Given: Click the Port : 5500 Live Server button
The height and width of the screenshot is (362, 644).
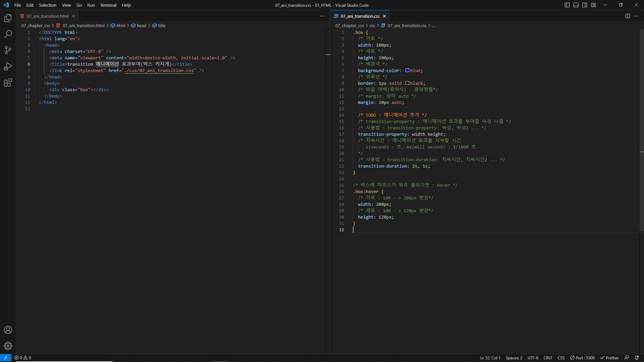Looking at the screenshot, I should click(x=582, y=358).
